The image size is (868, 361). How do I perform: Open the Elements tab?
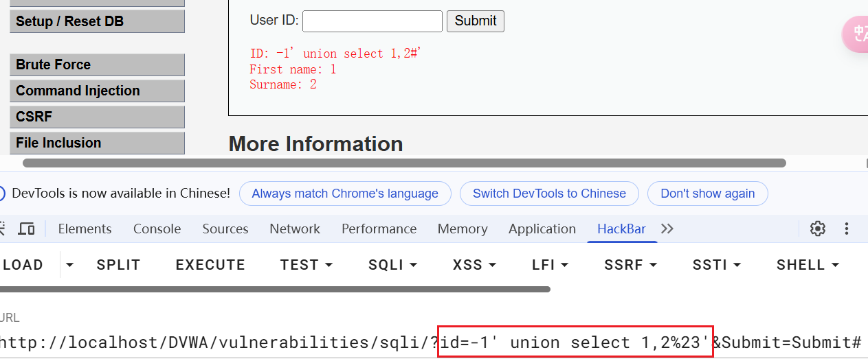point(85,229)
